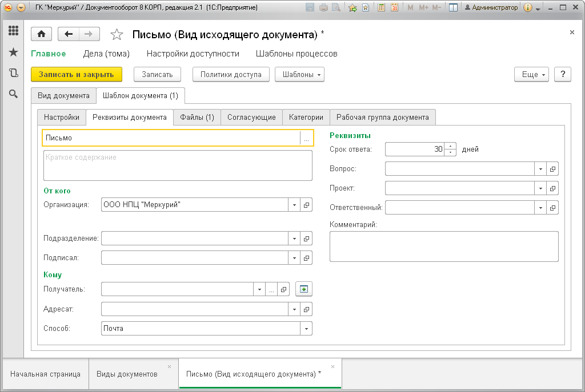Navigate back with the left arrow

[x=69, y=34]
